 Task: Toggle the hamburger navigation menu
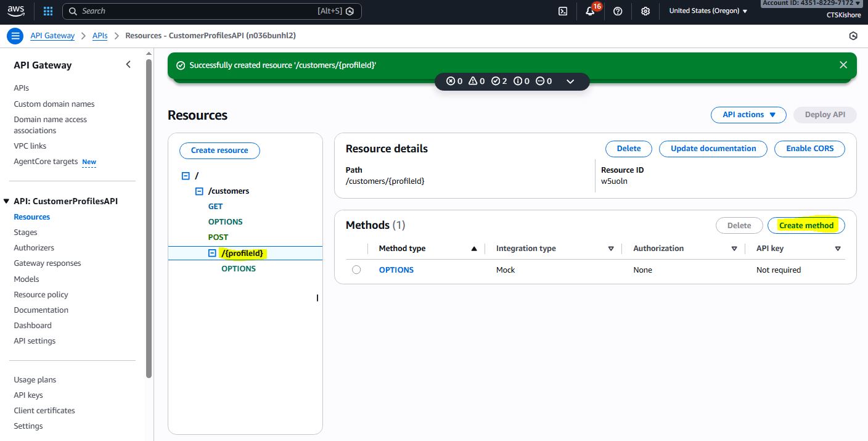[x=15, y=36]
